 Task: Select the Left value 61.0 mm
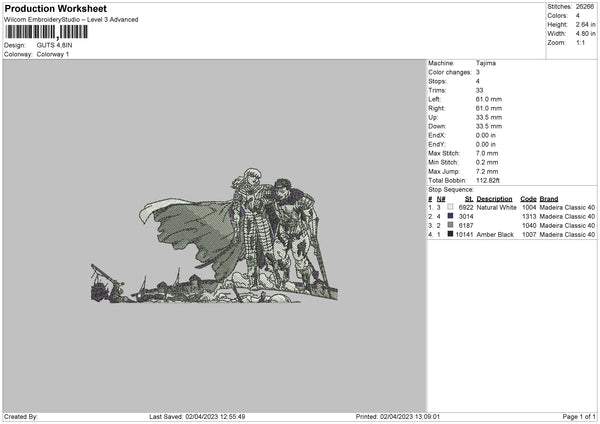(x=489, y=99)
